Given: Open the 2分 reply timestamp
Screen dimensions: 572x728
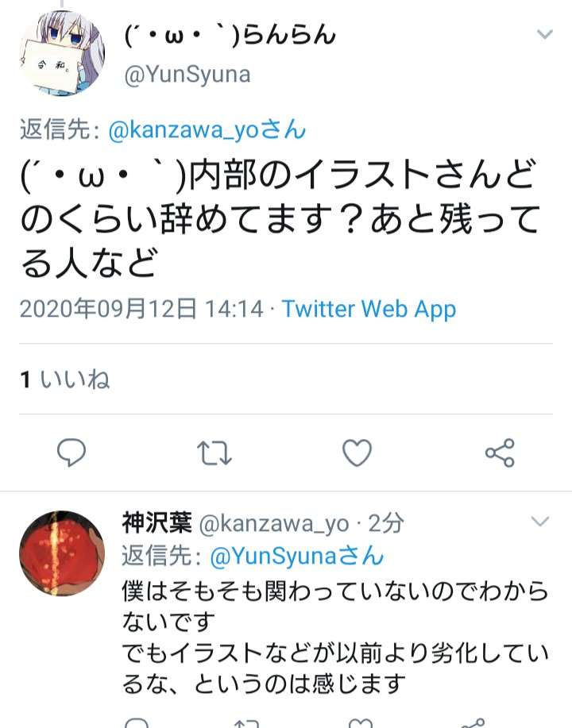Looking at the screenshot, I should [x=385, y=523].
